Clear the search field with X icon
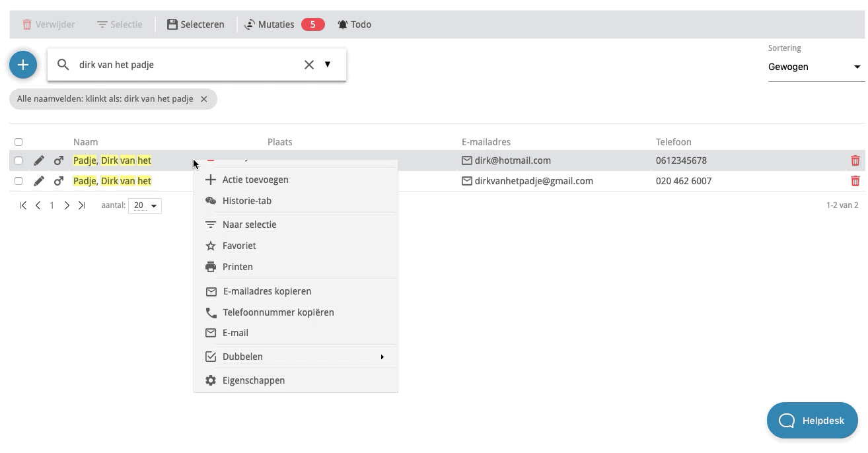This screenshot has height=453, width=868. (x=308, y=65)
